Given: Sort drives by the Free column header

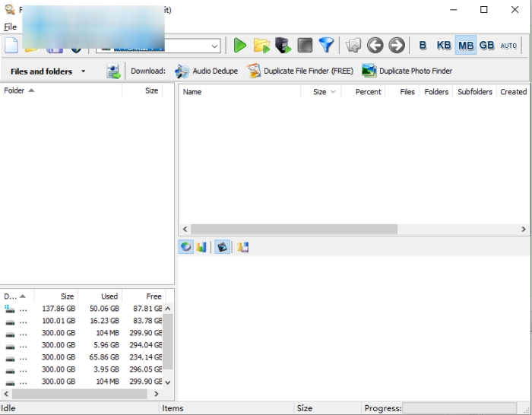Looking at the screenshot, I should point(154,296).
